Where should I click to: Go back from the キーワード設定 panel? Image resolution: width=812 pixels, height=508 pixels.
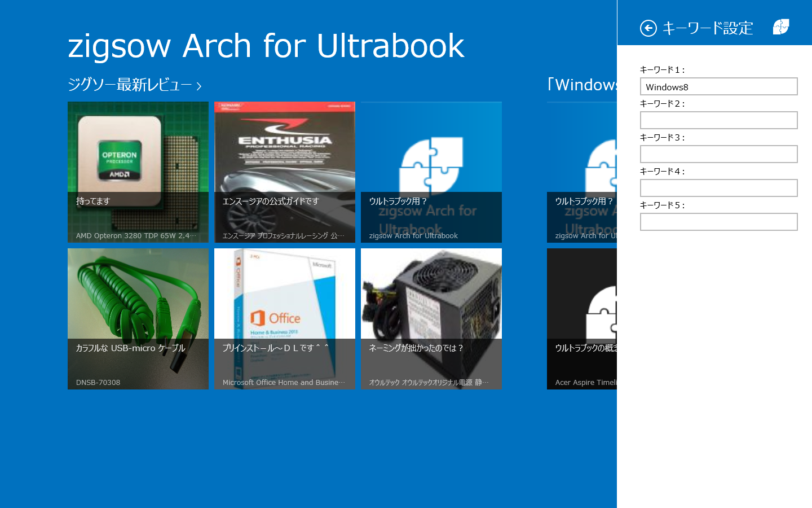[648, 28]
